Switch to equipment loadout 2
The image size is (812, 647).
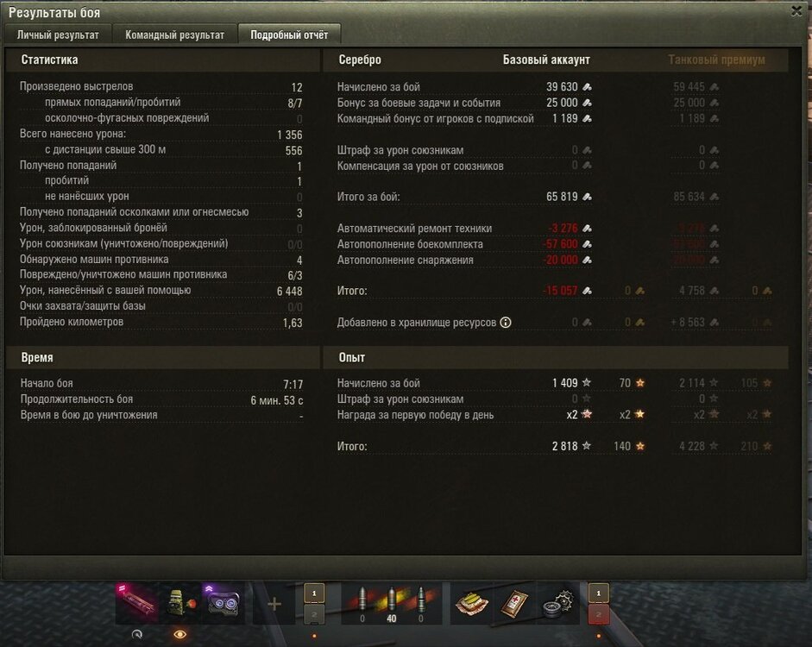(x=314, y=614)
